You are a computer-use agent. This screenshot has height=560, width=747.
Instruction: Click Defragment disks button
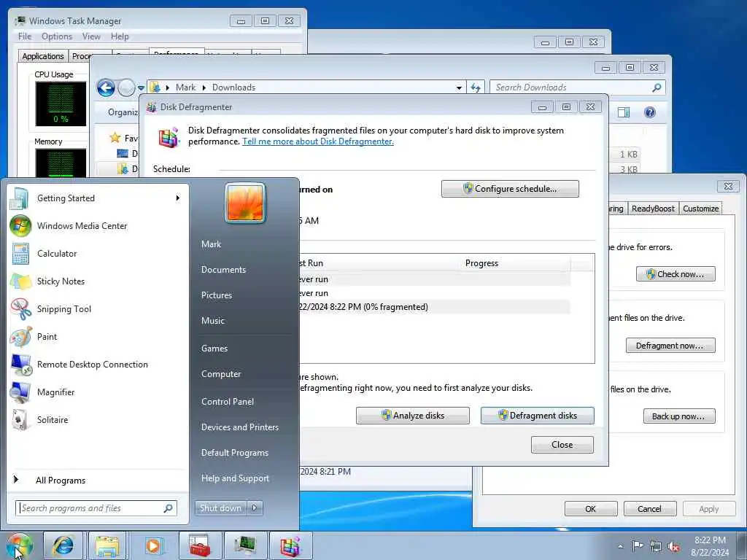click(538, 415)
